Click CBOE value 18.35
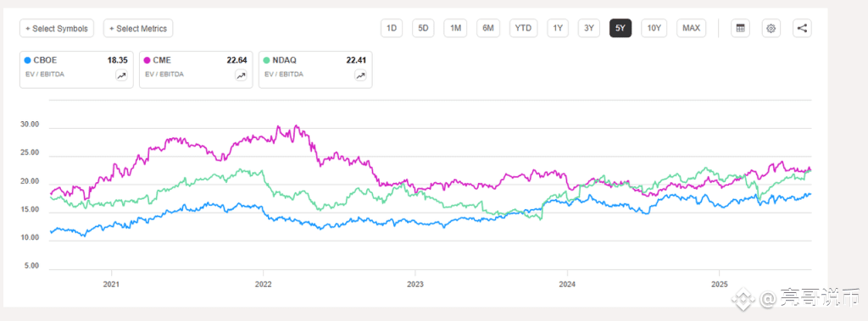 click(x=117, y=60)
